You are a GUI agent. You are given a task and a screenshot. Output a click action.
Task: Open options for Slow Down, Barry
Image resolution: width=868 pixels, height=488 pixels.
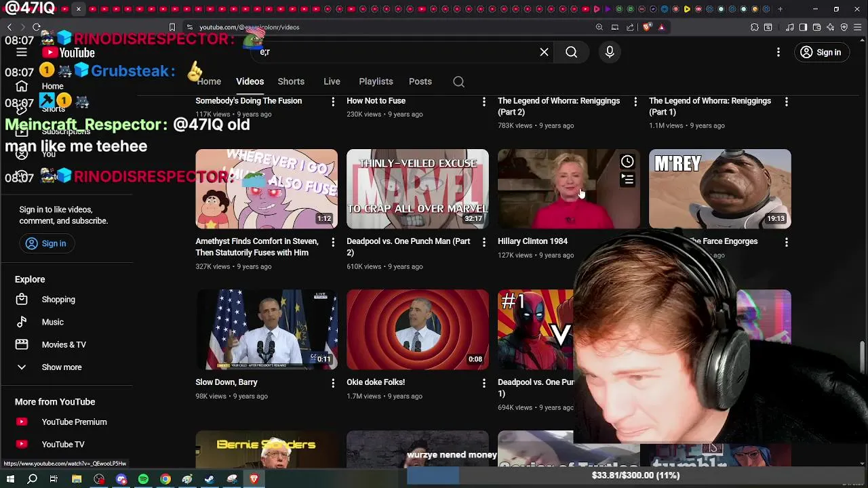click(x=332, y=383)
